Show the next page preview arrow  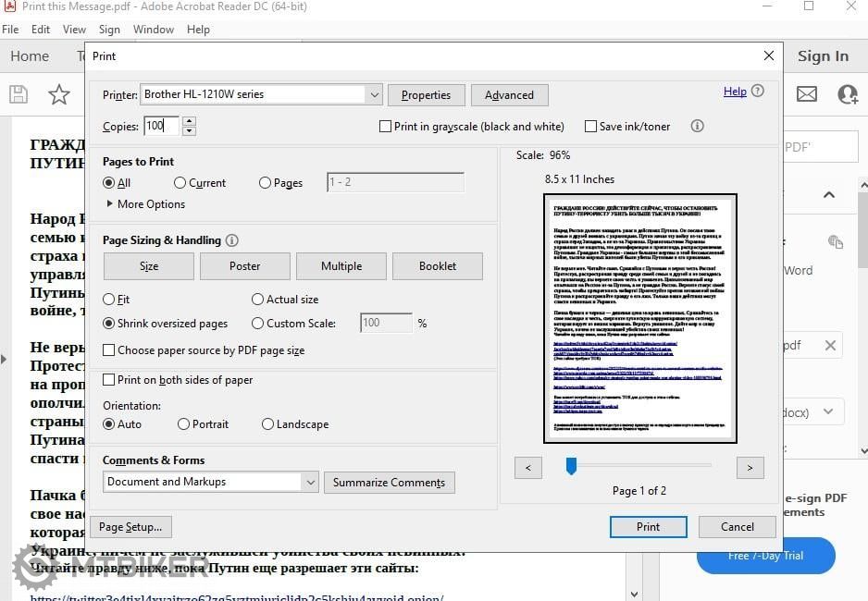point(750,468)
